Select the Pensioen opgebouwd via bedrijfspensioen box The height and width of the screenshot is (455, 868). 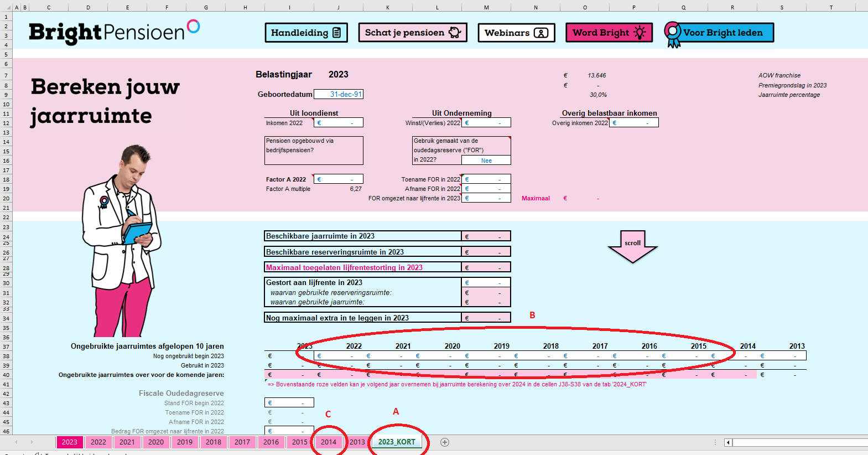coord(314,151)
